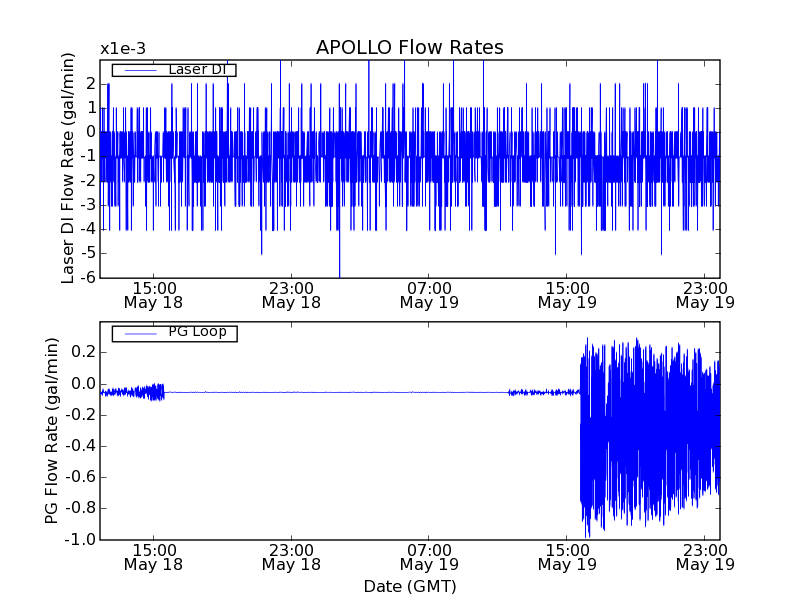Select the "PG Flow Rate (gal/min)" axis label
The height and width of the screenshot is (600, 800).
pyautogui.click(x=51, y=430)
